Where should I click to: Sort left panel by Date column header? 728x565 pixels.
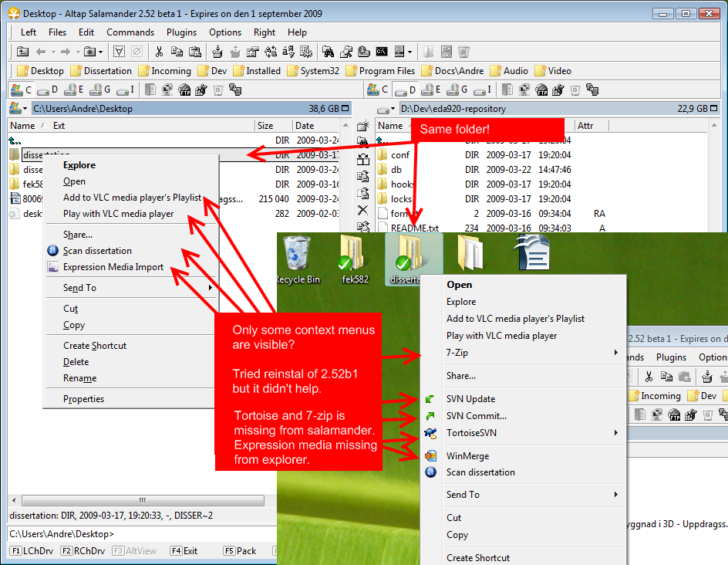click(315, 126)
